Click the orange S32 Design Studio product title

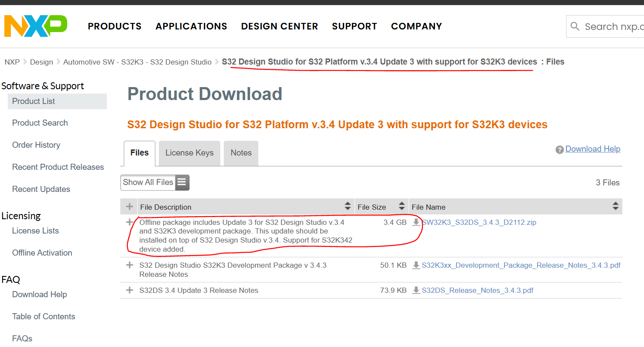[x=337, y=125]
